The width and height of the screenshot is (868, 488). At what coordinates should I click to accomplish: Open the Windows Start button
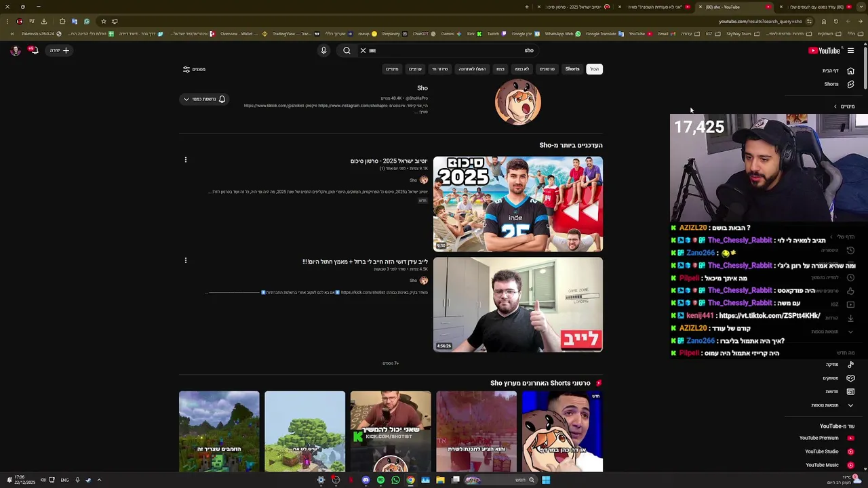[x=546, y=480]
